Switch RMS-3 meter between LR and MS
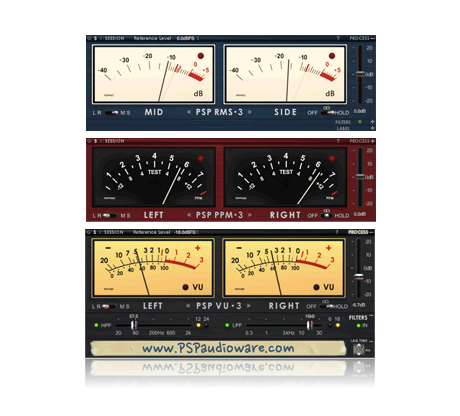This screenshot has width=460, height=416. (x=112, y=113)
